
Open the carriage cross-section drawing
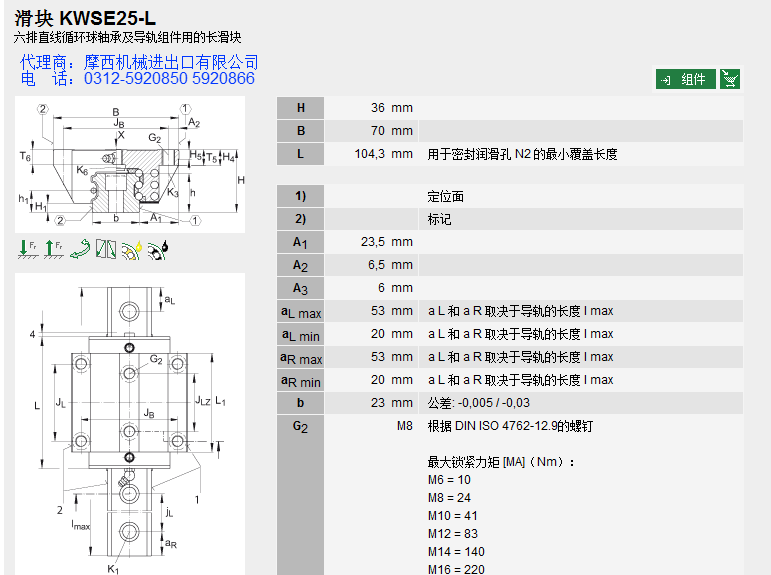pos(128,165)
